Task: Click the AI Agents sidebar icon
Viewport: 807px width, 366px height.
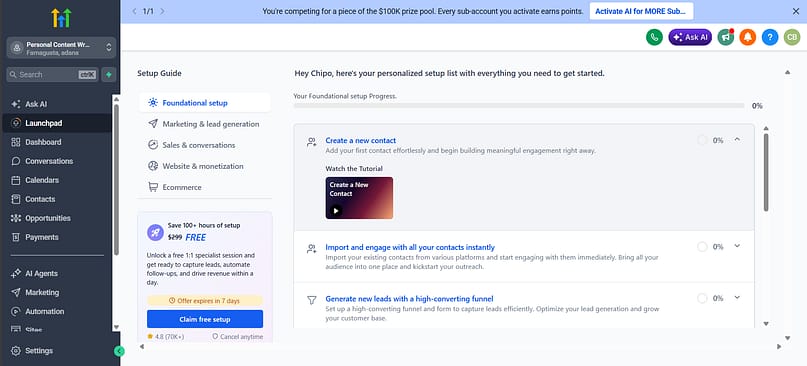Action: pos(16,273)
